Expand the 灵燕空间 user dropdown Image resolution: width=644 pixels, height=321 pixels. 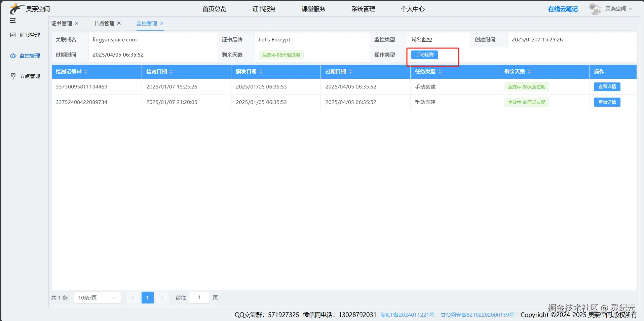(619, 9)
